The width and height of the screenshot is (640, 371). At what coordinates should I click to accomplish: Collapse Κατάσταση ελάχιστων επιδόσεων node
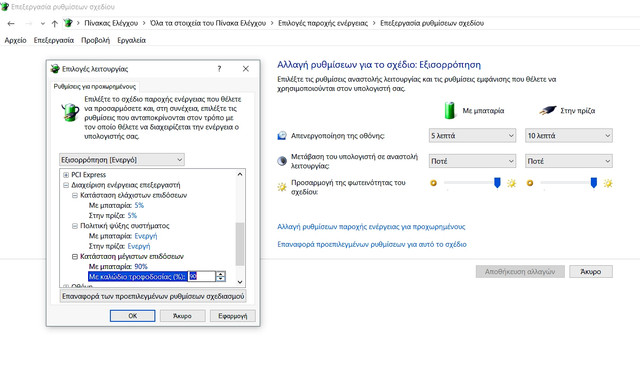coord(75,195)
